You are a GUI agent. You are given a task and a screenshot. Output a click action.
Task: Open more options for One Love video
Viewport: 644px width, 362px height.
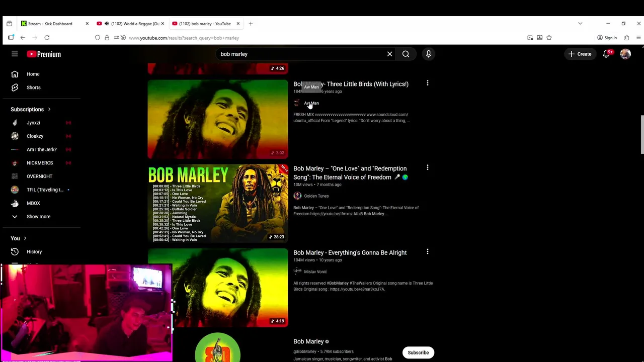(x=427, y=167)
